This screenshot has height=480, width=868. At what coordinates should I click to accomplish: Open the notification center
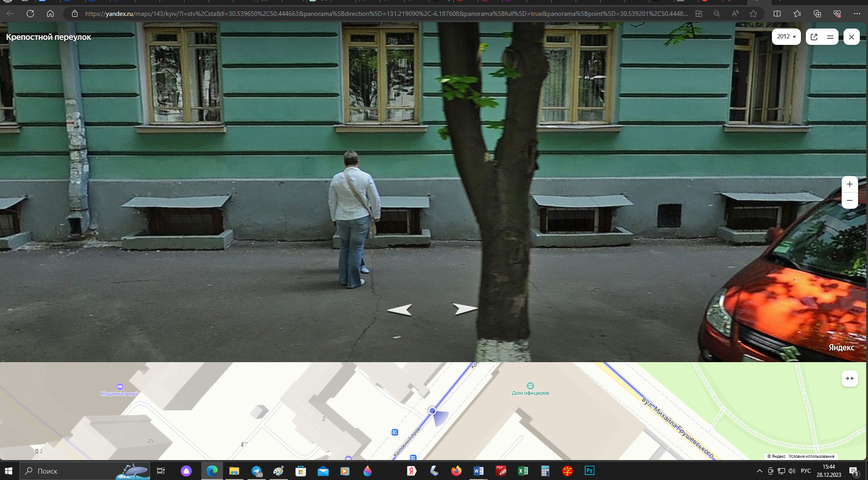853,471
